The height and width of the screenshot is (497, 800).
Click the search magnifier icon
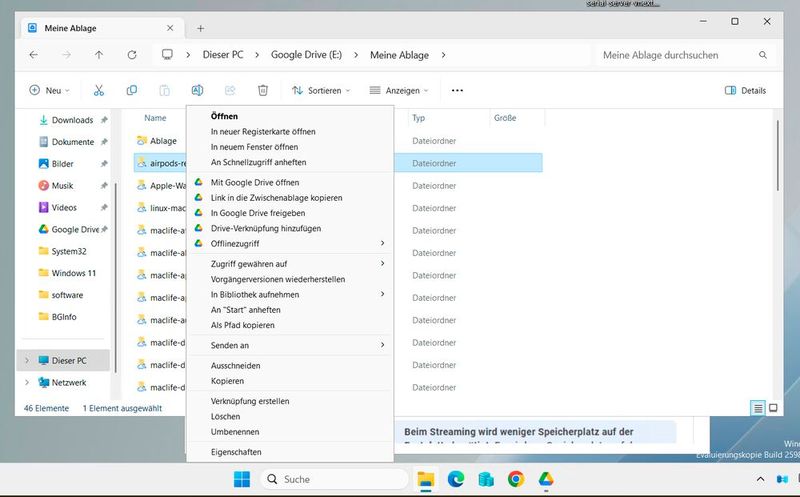(x=763, y=55)
